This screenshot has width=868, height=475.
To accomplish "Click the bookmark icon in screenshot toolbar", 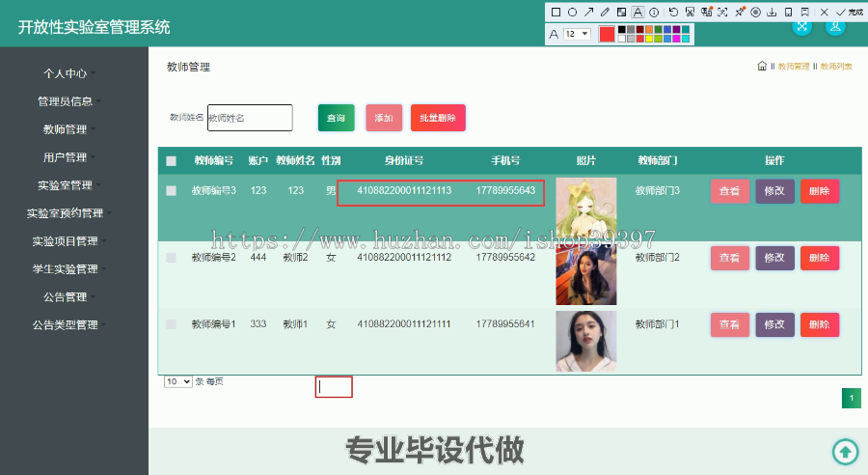I will (x=805, y=12).
